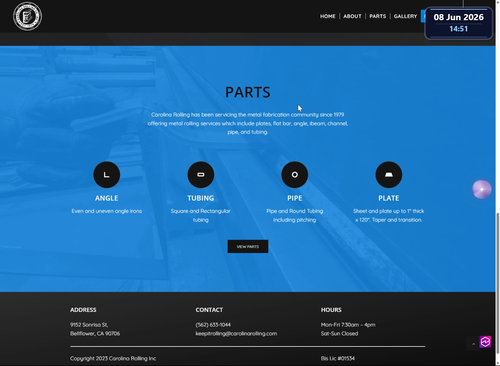500x366 pixels.
Task: Click 'Square and Rectangular tubing' description
Action: (201, 215)
